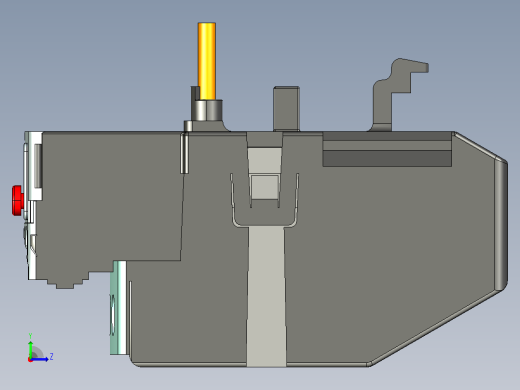Click the red knob on the left face
520x390 pixels.
18,201
